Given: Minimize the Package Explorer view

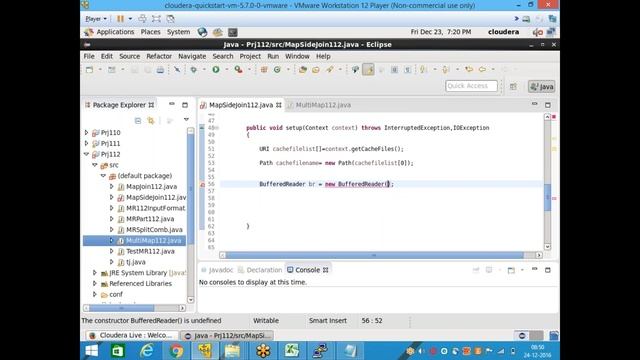Looking at the screenshot, I should pyautogui.click(x=172, y=104).
